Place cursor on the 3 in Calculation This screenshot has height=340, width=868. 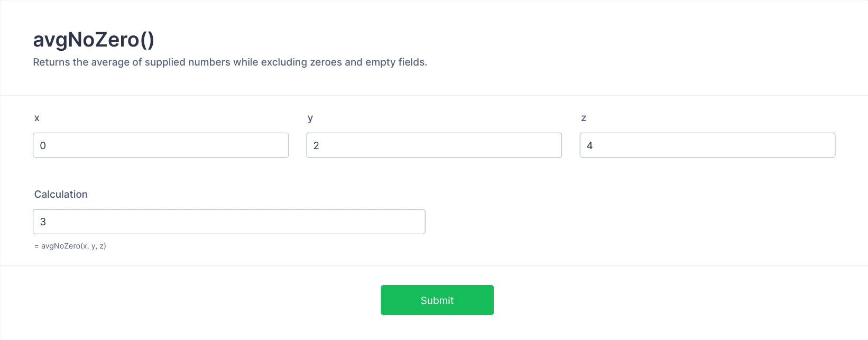[43, 222]
